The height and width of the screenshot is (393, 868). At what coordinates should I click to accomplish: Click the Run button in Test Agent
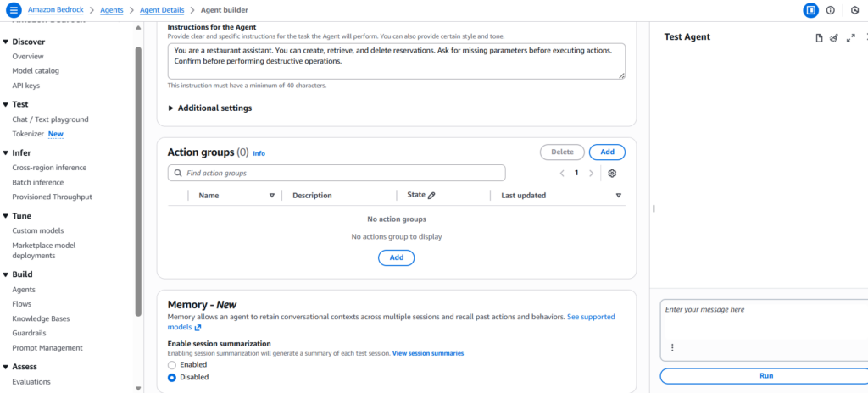click(x=765, y=375)
